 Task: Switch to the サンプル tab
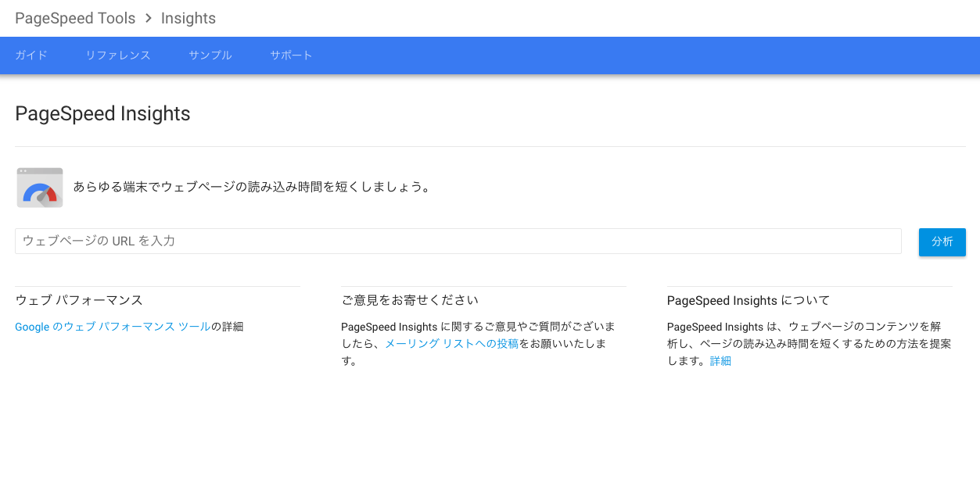[210, 55]
